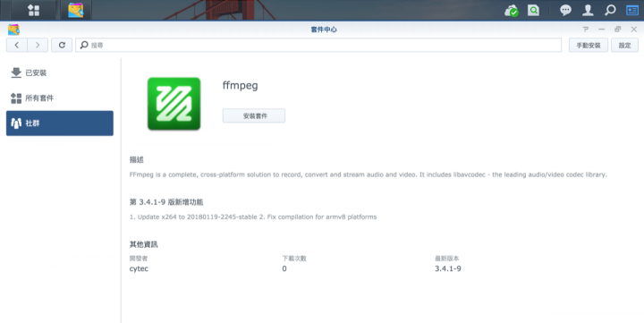Install ffmpeg with the 安裝套件 button
Viewport: 644px width, 323px height.
(x=254, y=116)
